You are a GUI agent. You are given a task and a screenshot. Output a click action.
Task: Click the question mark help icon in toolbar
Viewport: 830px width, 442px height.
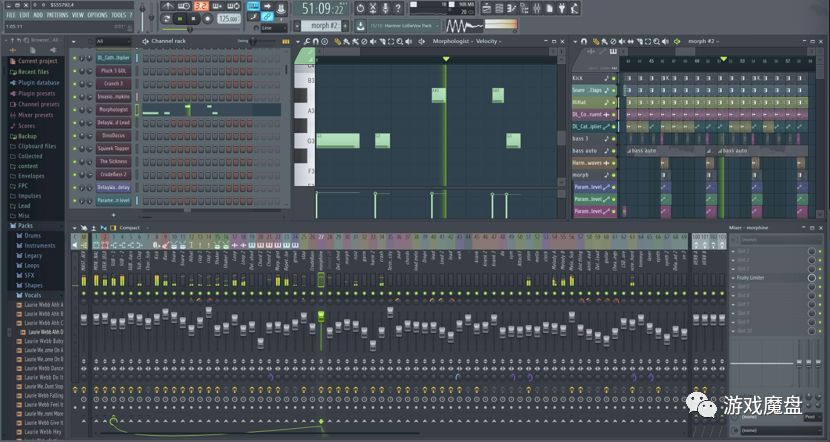[398, 8]
